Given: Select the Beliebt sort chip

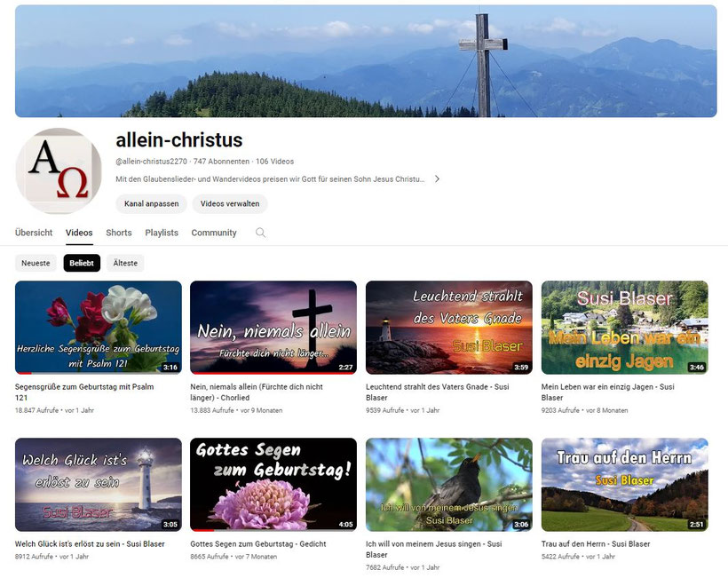Looking at the screenshot, I should (82, 263).
